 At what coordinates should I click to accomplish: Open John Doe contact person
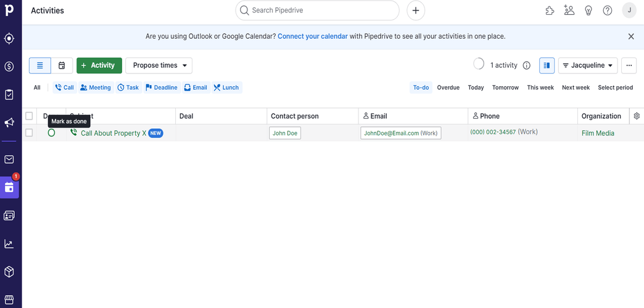pos(285,133)
